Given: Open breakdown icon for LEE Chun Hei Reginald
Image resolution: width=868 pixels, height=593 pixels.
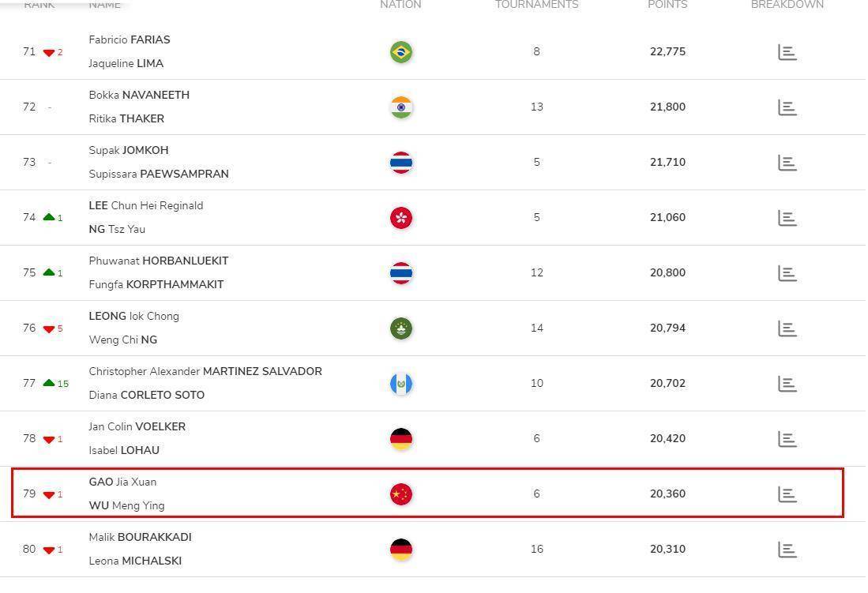Looking at the screenshot, I should pos(787,218).
